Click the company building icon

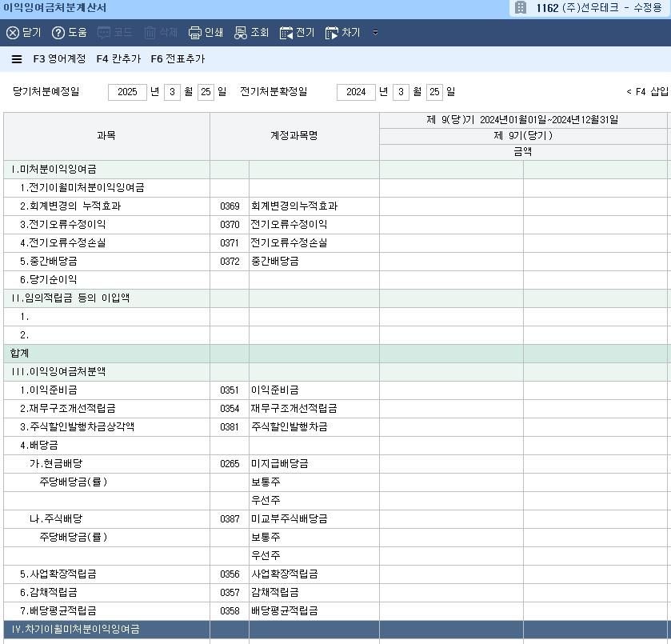click(x=521, y=8)
